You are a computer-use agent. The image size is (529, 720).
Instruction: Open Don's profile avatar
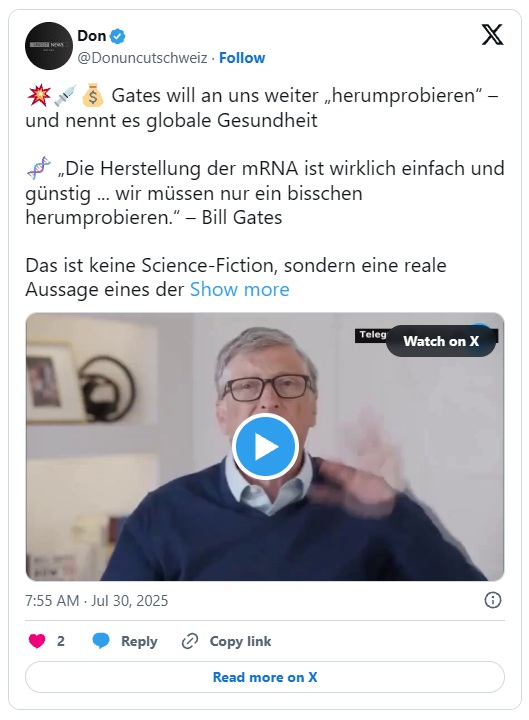(49, 46)
